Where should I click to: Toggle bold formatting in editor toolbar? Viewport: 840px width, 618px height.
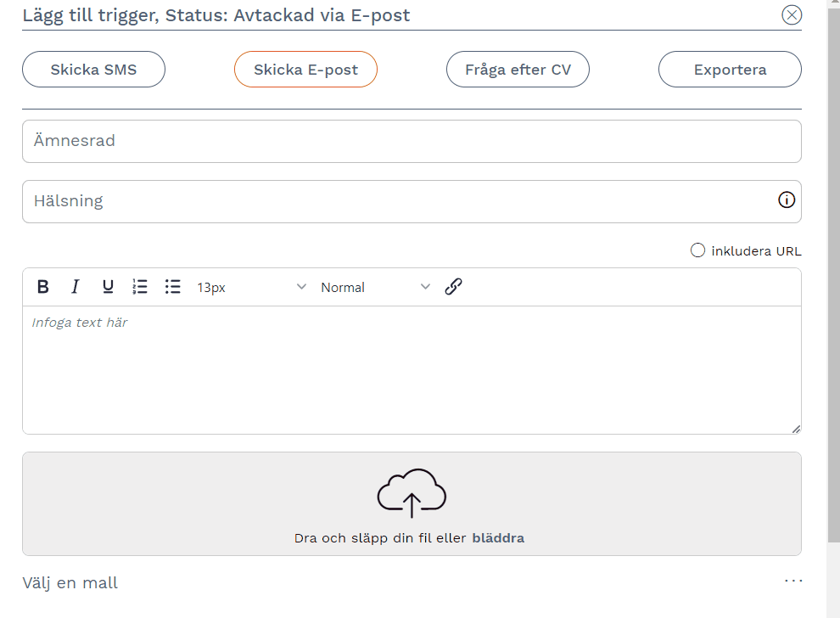pos(43,287)
